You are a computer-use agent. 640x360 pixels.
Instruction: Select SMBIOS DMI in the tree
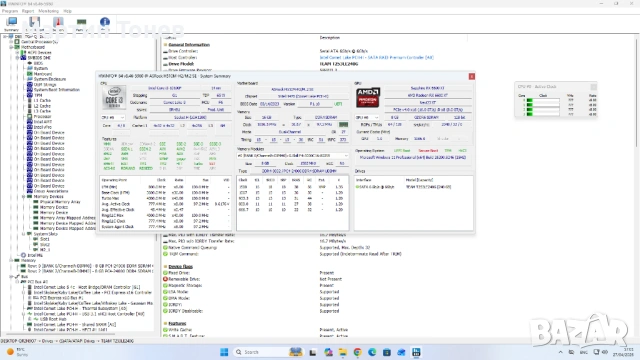(x=39, y=58)
